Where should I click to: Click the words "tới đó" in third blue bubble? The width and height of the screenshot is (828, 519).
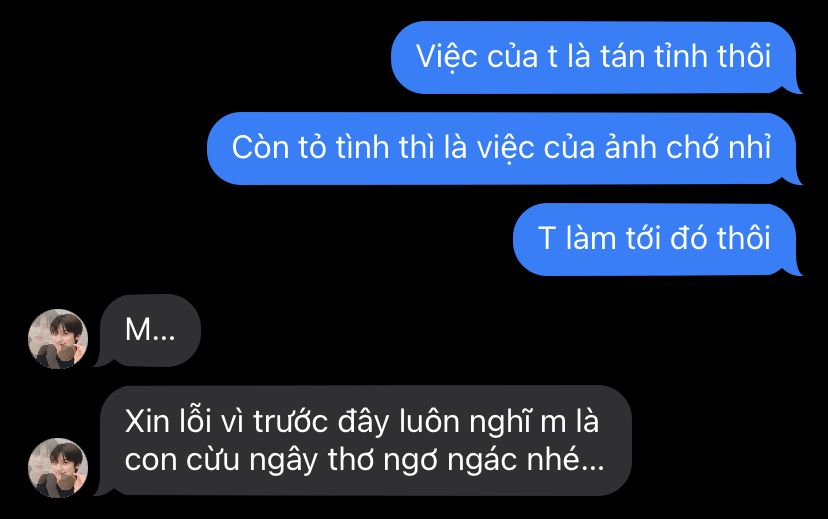pyautogui.click(x=667, y=238)
